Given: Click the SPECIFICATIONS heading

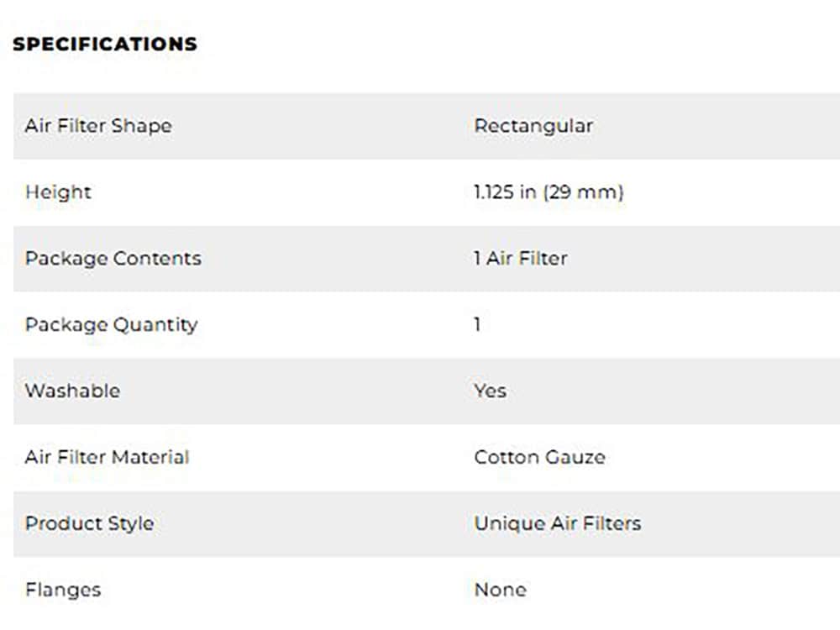Looking at the screenshot, I should [x=105, y=44].
